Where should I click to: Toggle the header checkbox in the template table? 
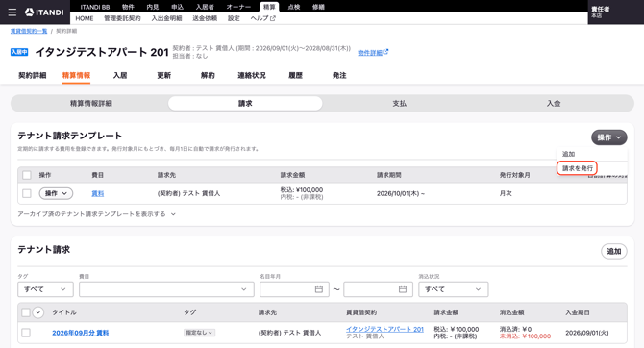pyautogui.click(x=27, y=175)
